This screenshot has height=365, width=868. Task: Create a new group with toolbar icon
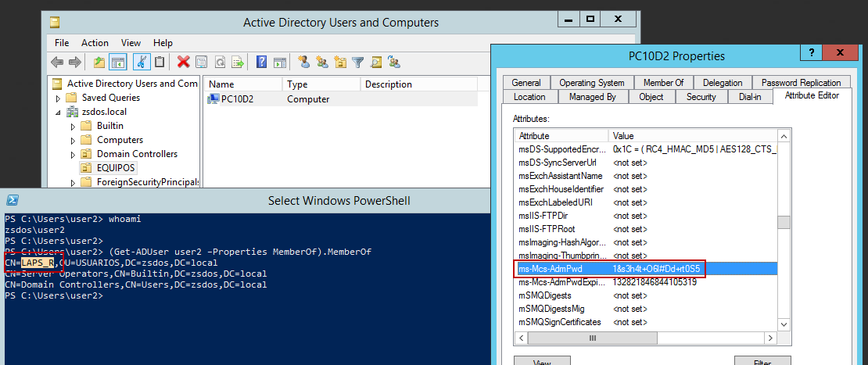(x=321, y=62)
